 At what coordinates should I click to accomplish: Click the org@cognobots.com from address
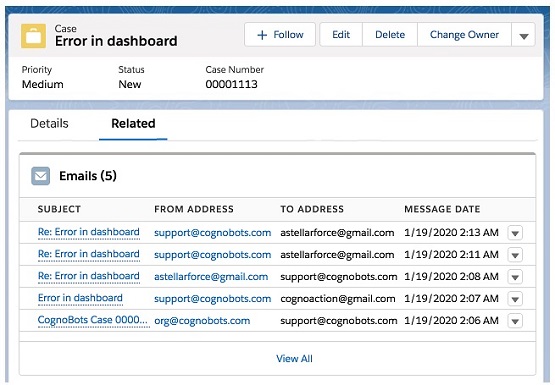point(202,321)
